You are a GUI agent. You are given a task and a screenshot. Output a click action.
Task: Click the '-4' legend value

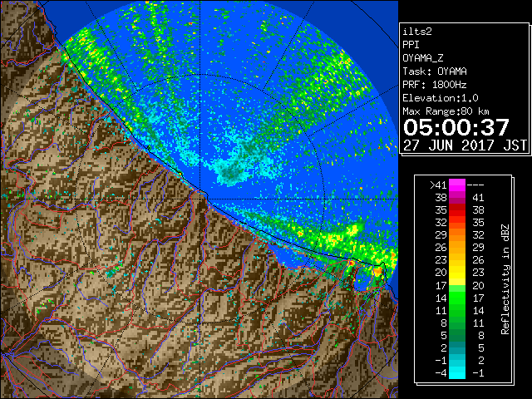tap(441, 373)
